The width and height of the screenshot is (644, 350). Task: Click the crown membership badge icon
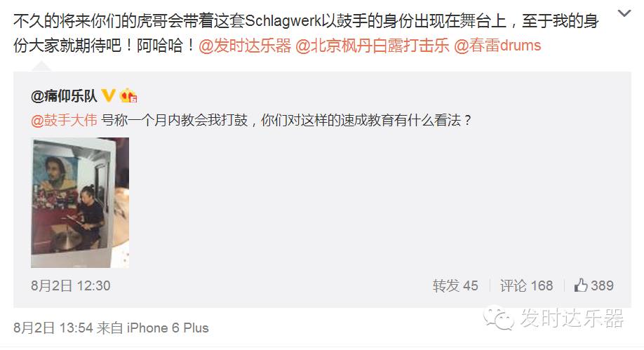[x=128, y=95]
